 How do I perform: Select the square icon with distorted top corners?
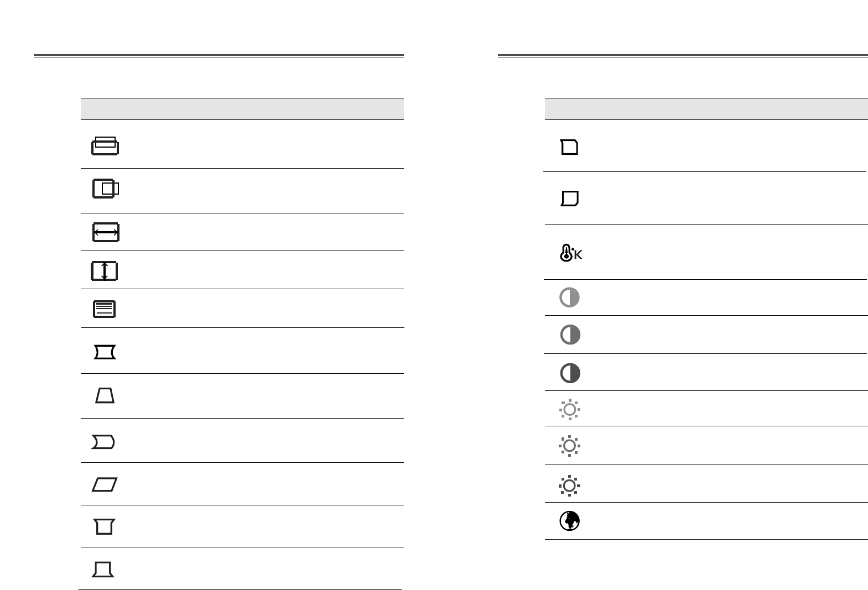pos(569,147)
